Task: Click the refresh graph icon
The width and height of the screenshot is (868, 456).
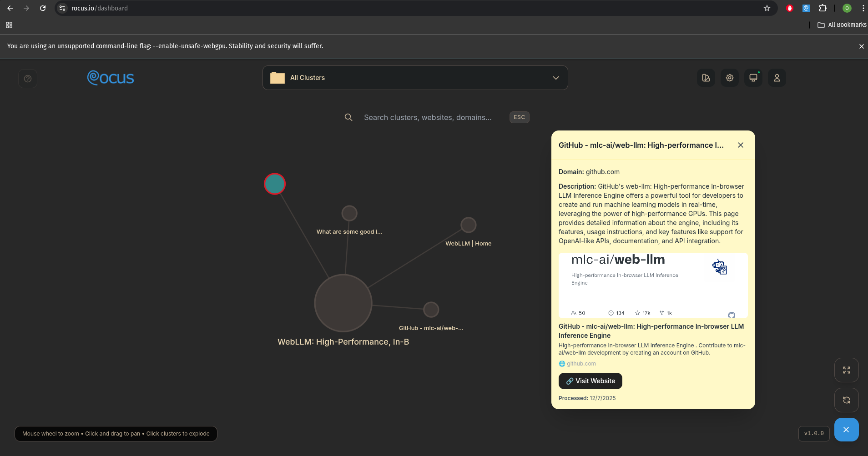Action: [847, 400]
